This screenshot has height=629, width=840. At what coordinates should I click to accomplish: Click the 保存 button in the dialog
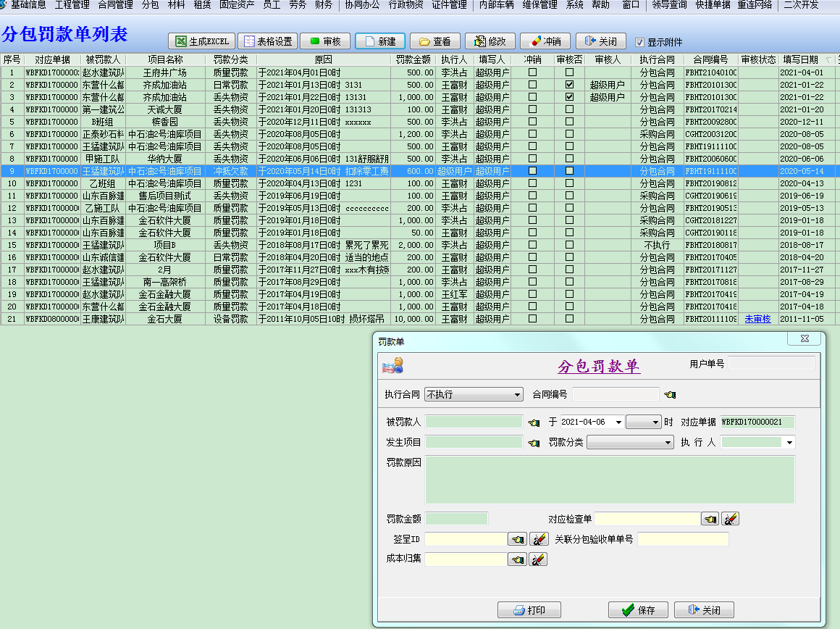click(637, 610)
